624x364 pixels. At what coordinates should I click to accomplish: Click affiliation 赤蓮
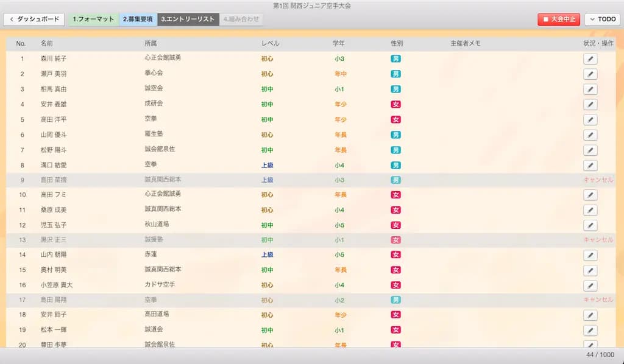(151, 254)
